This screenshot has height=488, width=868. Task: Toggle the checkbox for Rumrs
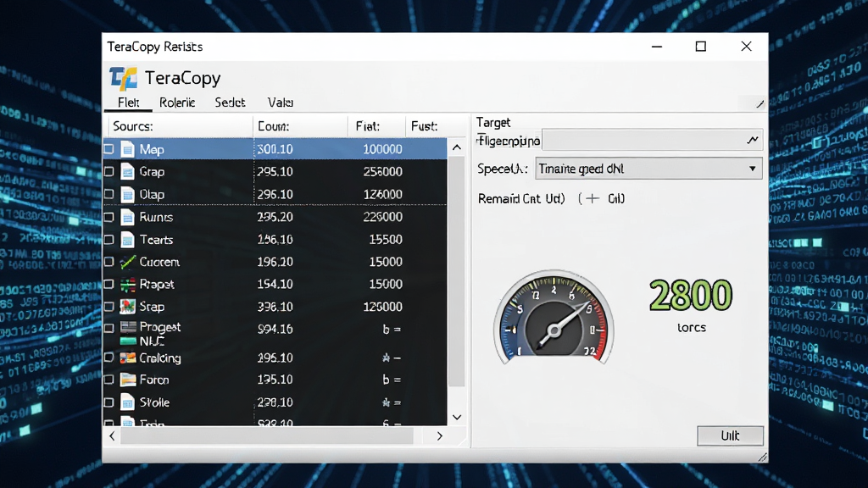(x=109, y=217)
